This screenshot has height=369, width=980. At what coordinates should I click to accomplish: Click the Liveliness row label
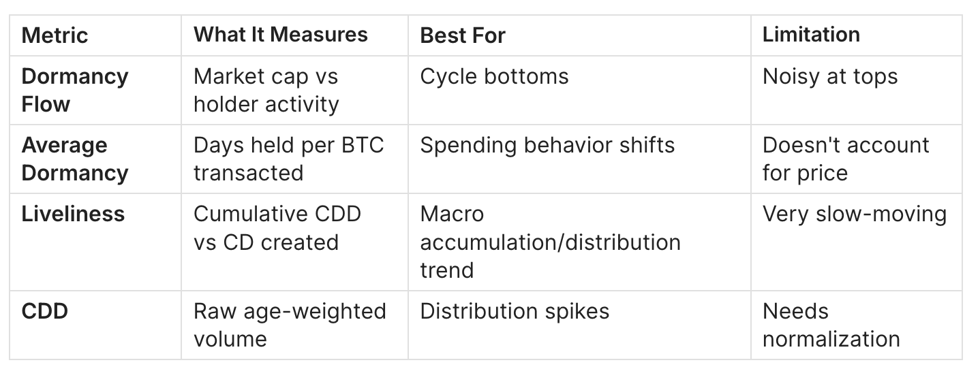73,214
